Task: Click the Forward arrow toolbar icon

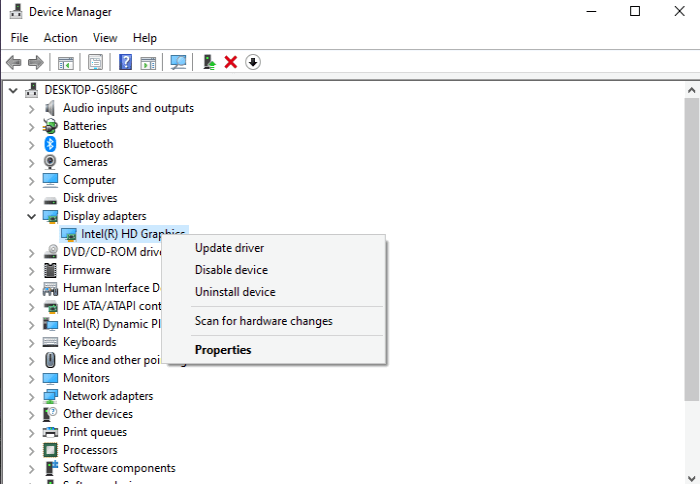Action: tap(36, 62)
